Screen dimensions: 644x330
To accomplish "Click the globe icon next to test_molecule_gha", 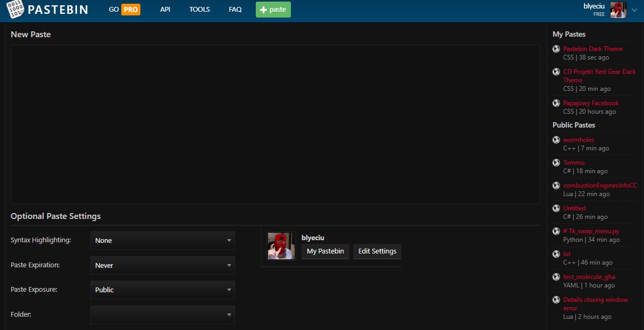I will coord(556,277).
